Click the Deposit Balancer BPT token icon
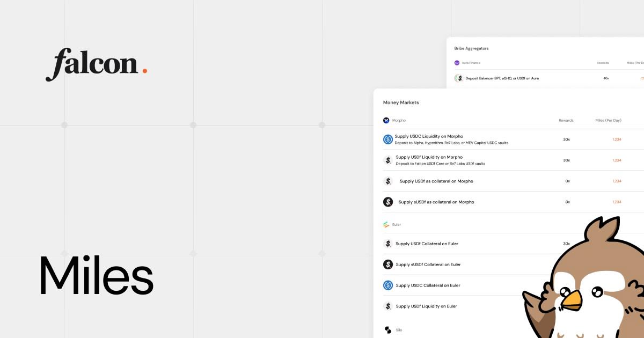644x338 pixels. pyautogui.click(x=459, y=78)
